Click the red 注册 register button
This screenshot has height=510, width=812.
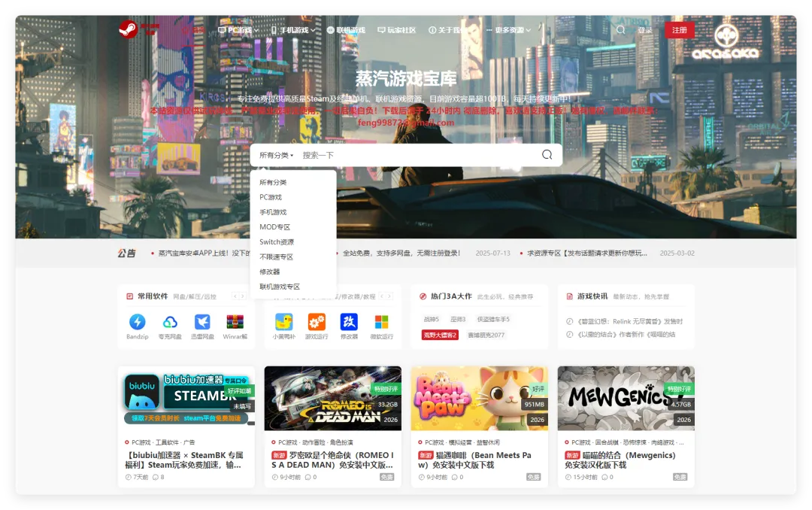pyautogui.click(x=680, y=30)
